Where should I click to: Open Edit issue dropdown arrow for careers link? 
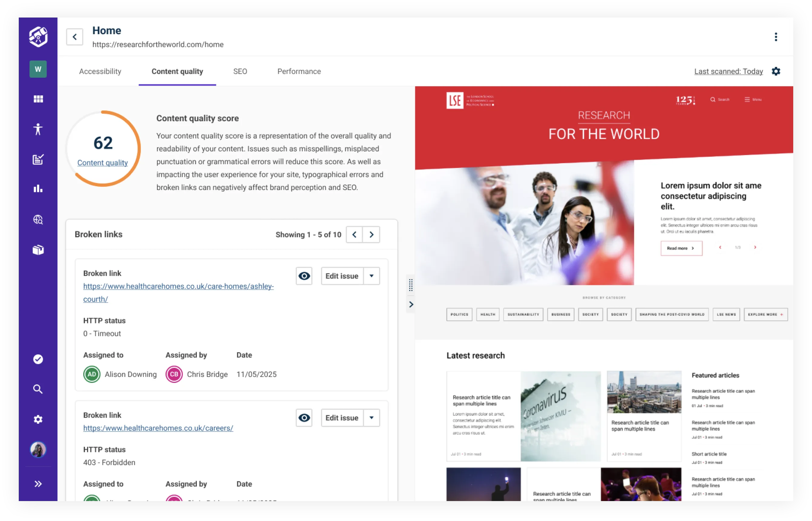[372, 418]
